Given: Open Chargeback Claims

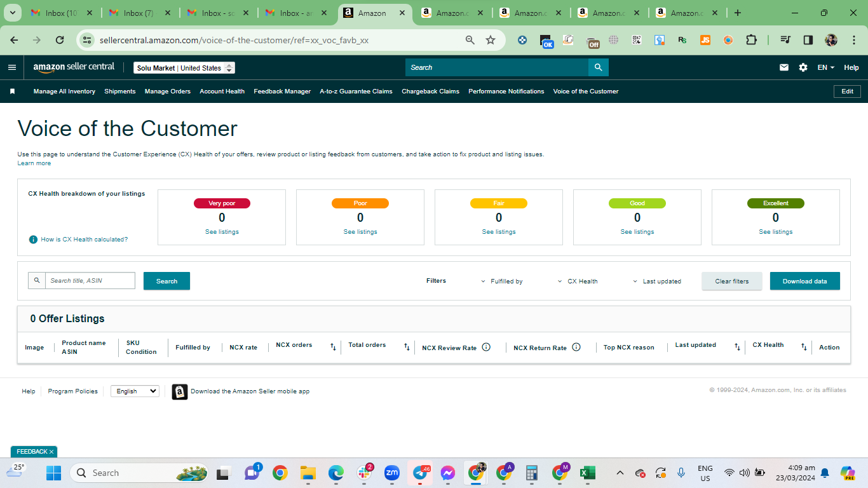Looking at the screenshot, I should 430,91.
